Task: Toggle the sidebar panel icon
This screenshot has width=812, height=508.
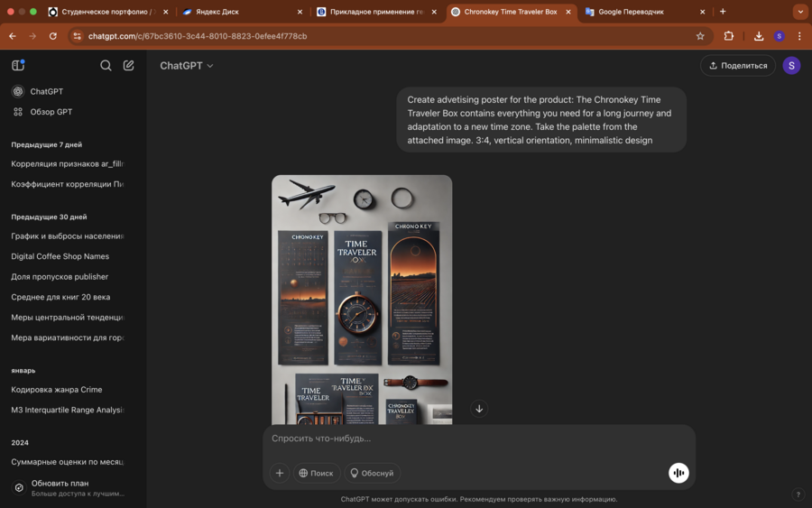Action: 18,65
